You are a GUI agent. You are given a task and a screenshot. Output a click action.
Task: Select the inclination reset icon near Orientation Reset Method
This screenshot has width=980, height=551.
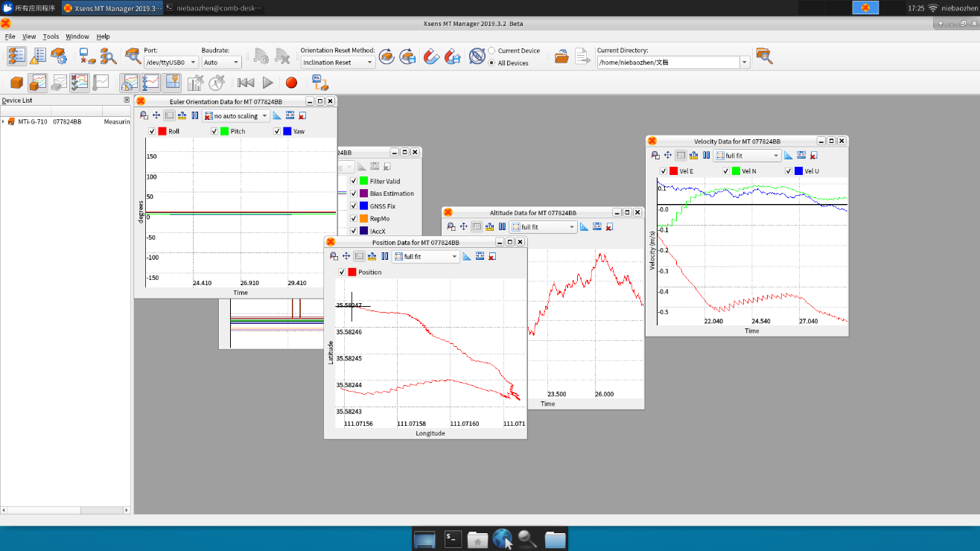(386, 56)
